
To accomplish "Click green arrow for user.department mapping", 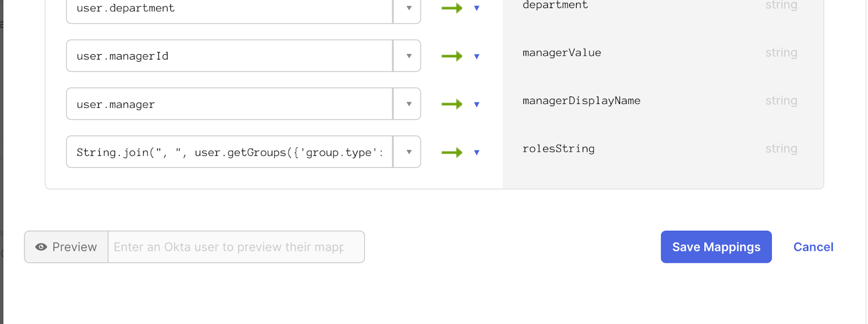I will (x=451, y=8).
